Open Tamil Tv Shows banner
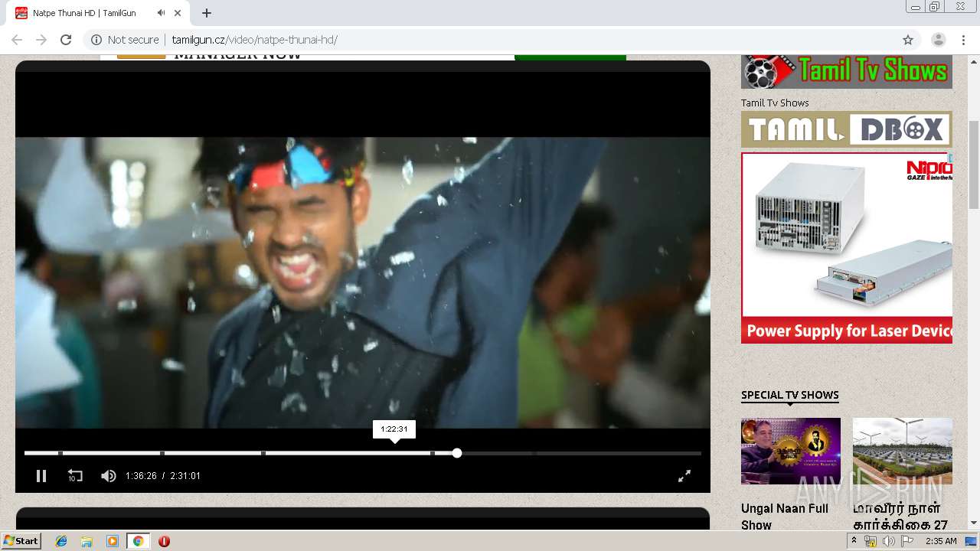 (847, 71)
